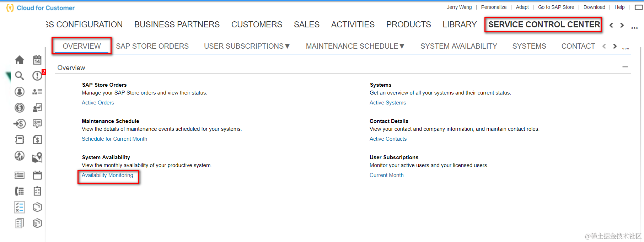
Task: Open the map with location pin icon
Action: [37, 157]
